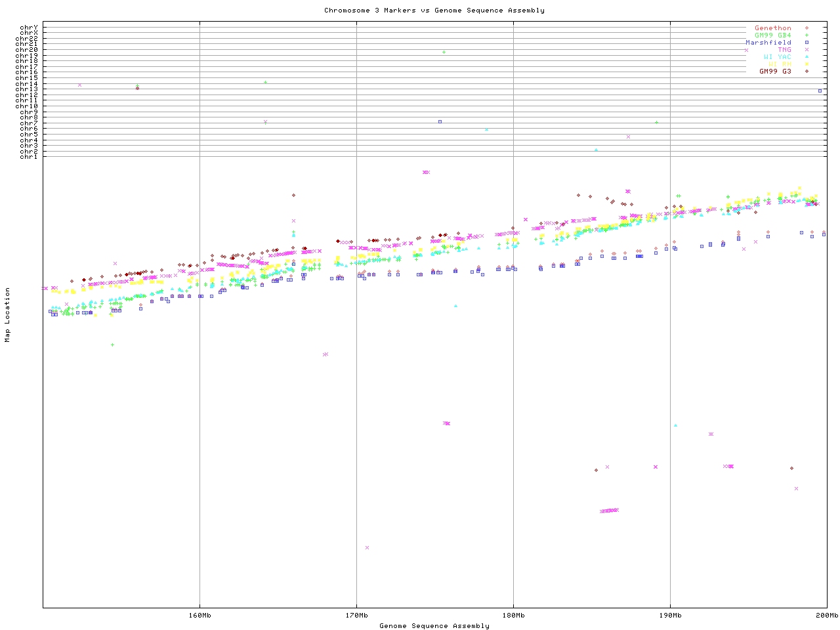Click the Genome Sequence Assembly x-axis label
The width and height of the screenshot is (840, 630).
[434, 626]
